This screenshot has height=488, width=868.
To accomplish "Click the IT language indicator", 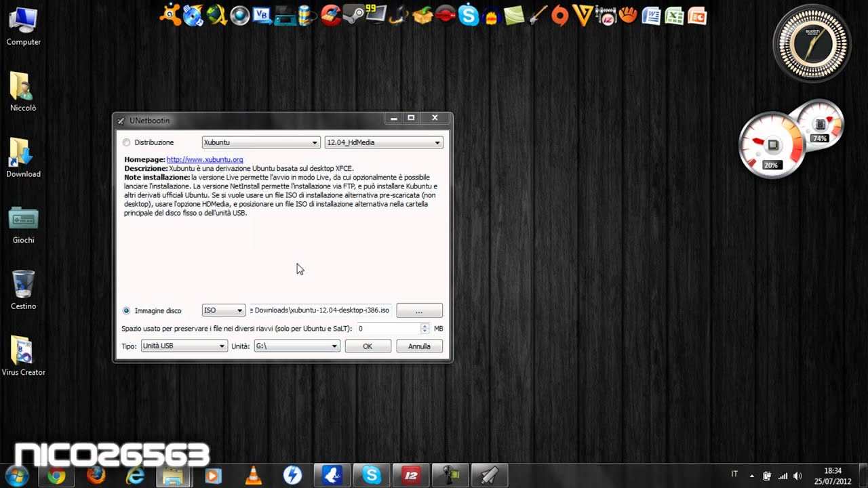I will tap(734, 474).
